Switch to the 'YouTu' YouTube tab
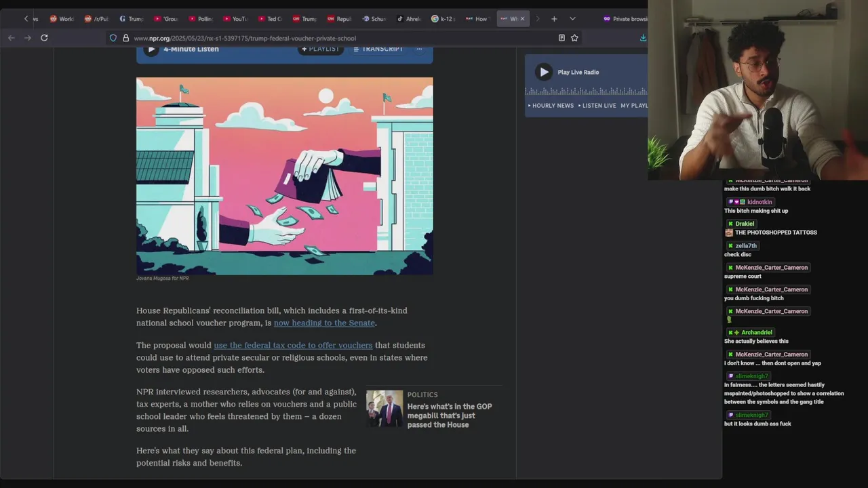The image size is (868, 488). (x=235, y=19)
